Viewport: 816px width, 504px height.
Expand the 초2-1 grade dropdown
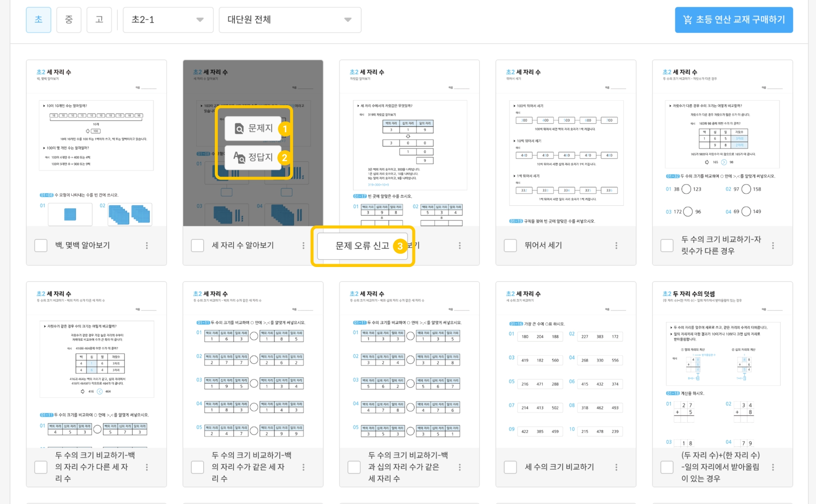[168, 20]
